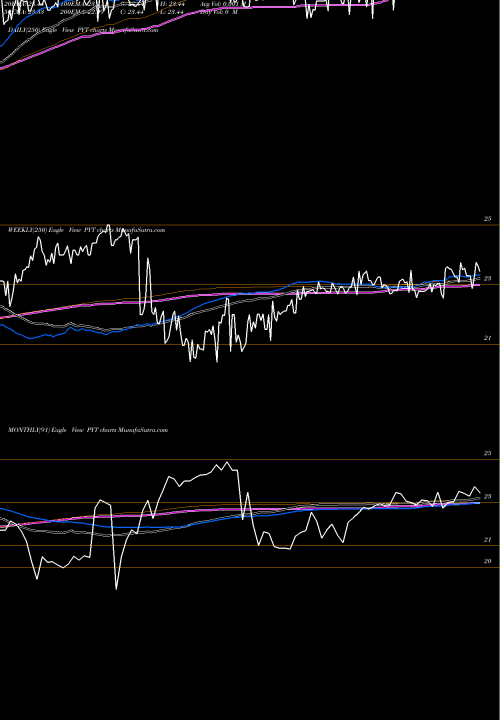
Task: Click the weekly chart's 21 price axis label
Action: (x=488, y=338)
